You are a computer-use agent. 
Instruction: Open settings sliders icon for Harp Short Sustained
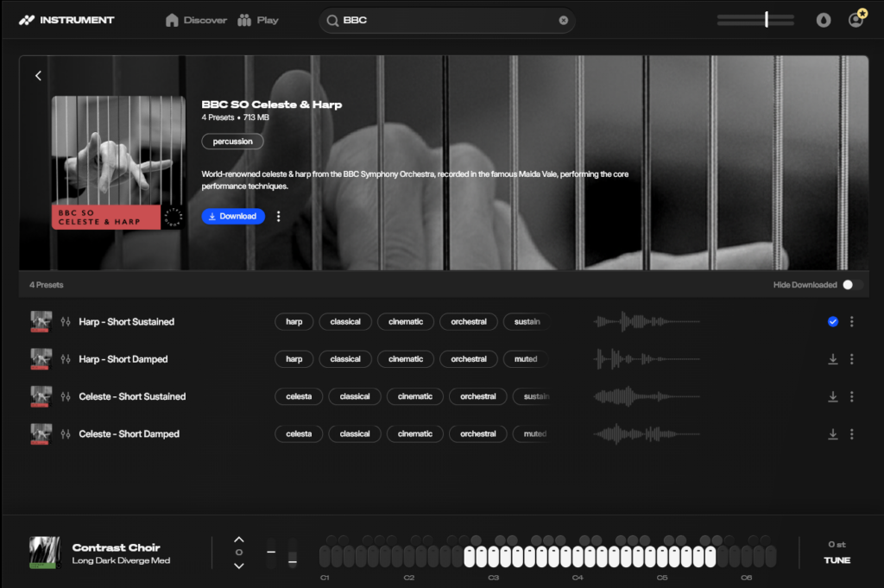pos(66,322)
